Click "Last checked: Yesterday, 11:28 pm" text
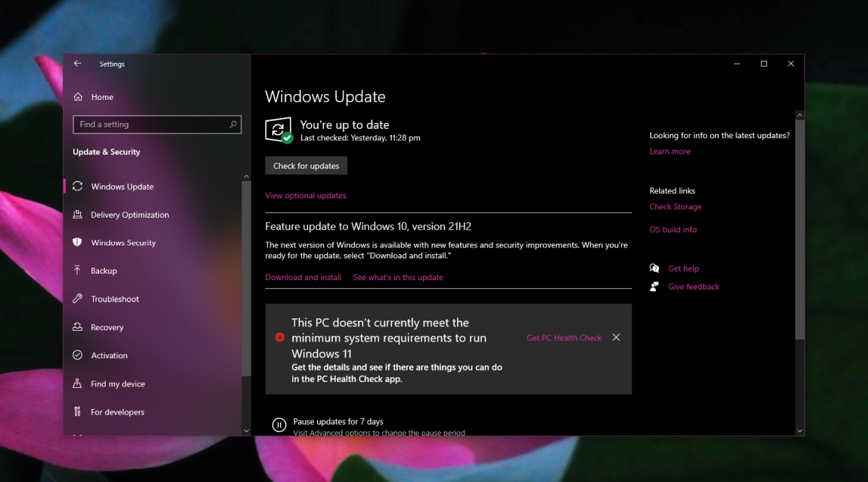 click(x=360, y=138)
